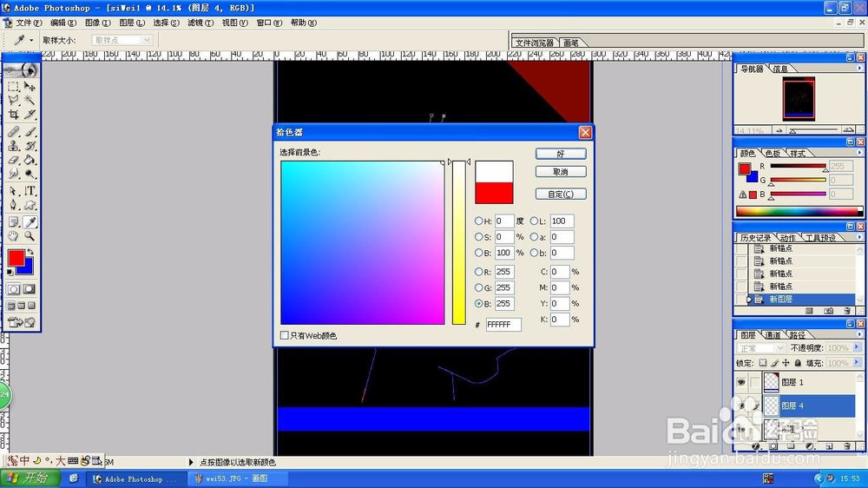Select the Notes tool

click(x=13, y=222)
